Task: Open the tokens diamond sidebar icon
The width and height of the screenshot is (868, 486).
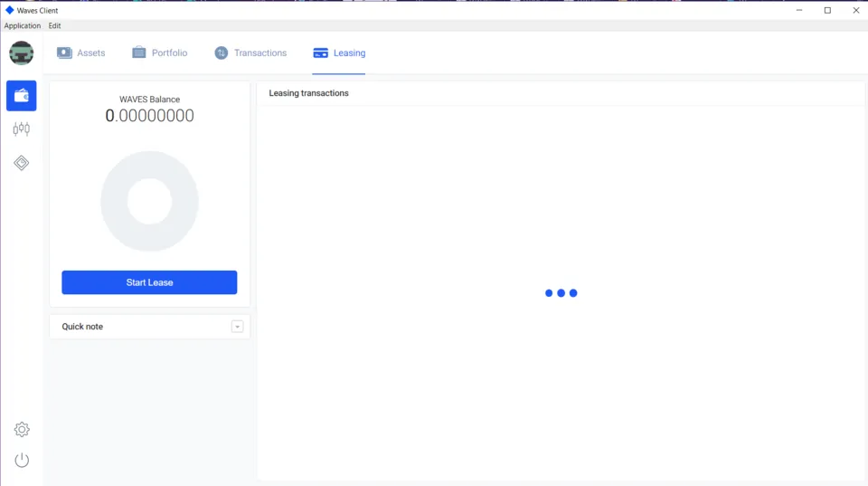Action: tap(22, 163)
